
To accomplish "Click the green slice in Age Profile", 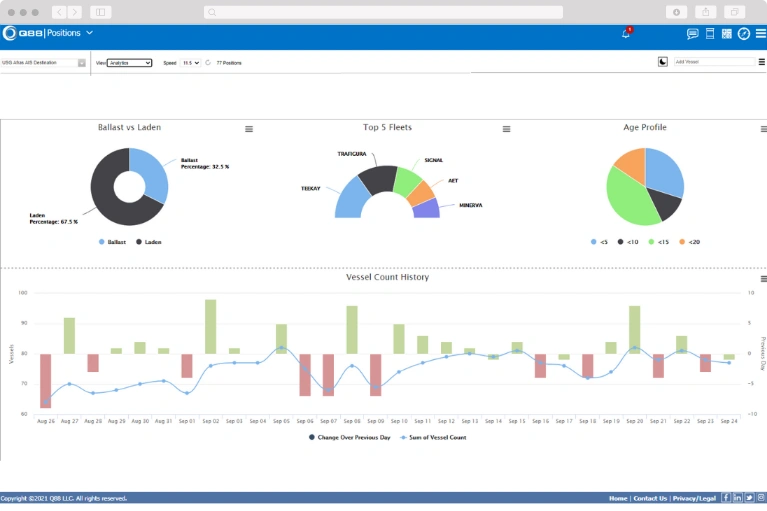I will [630, 200].
